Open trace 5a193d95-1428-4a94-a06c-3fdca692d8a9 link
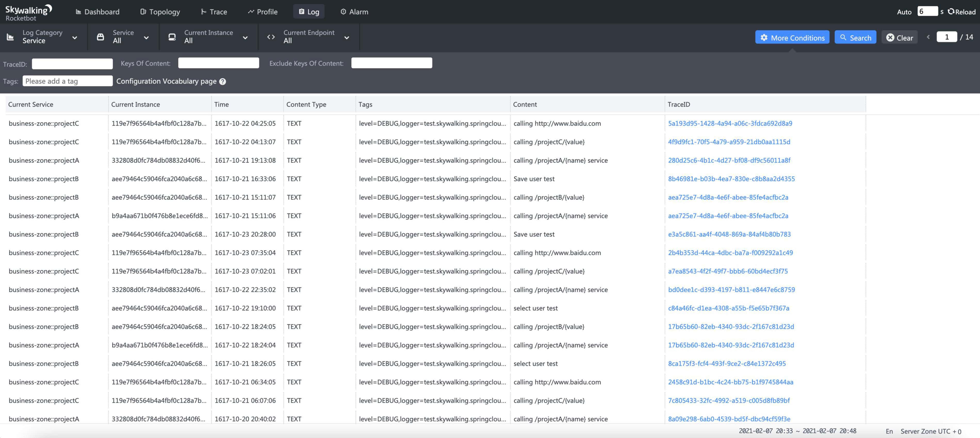 (730, 124)
